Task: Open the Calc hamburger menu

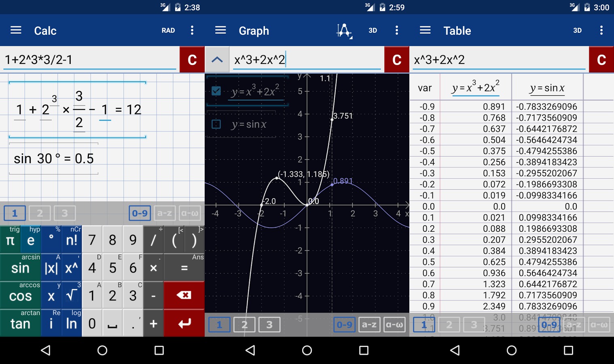Action: coord(16,30)
